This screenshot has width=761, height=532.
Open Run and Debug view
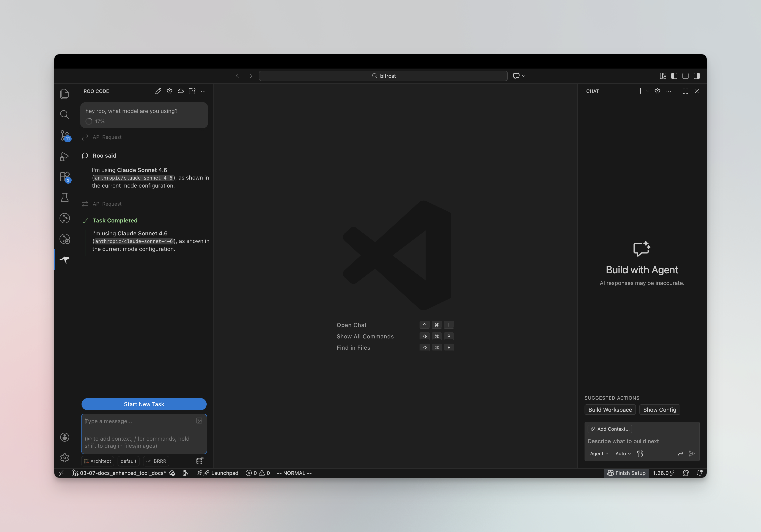[64, 156]
